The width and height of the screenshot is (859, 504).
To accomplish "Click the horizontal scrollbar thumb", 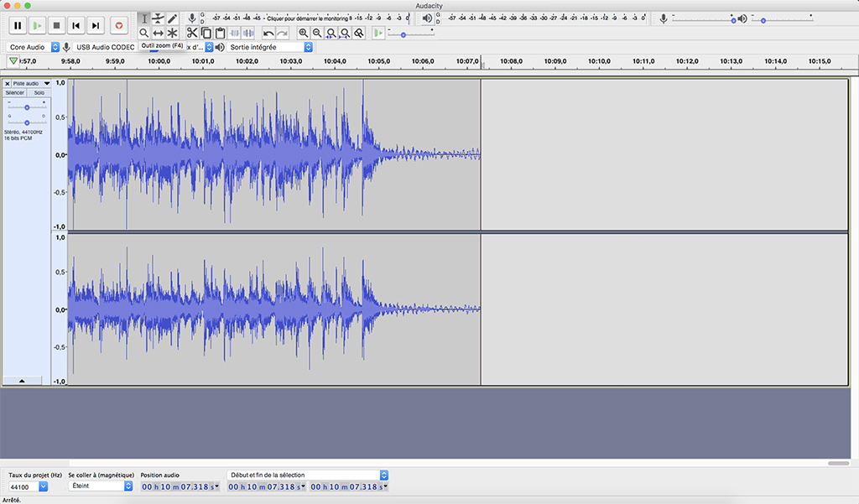I will tap(838, 463).
